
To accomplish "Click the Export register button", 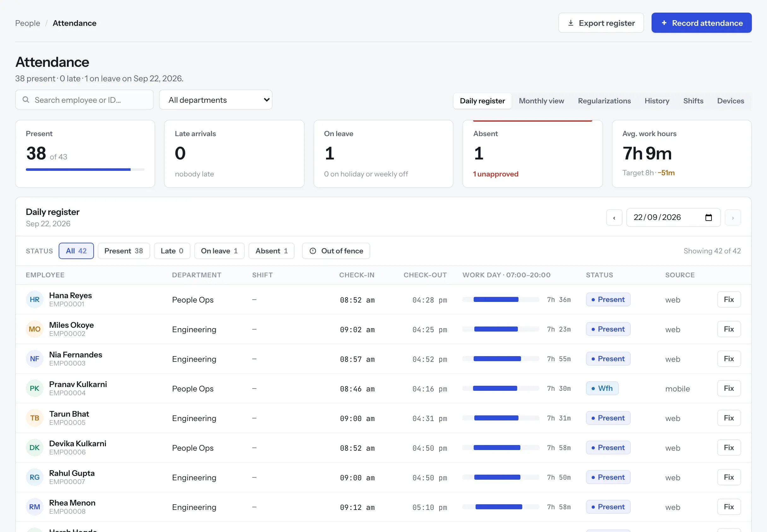I will coord(601,23).
